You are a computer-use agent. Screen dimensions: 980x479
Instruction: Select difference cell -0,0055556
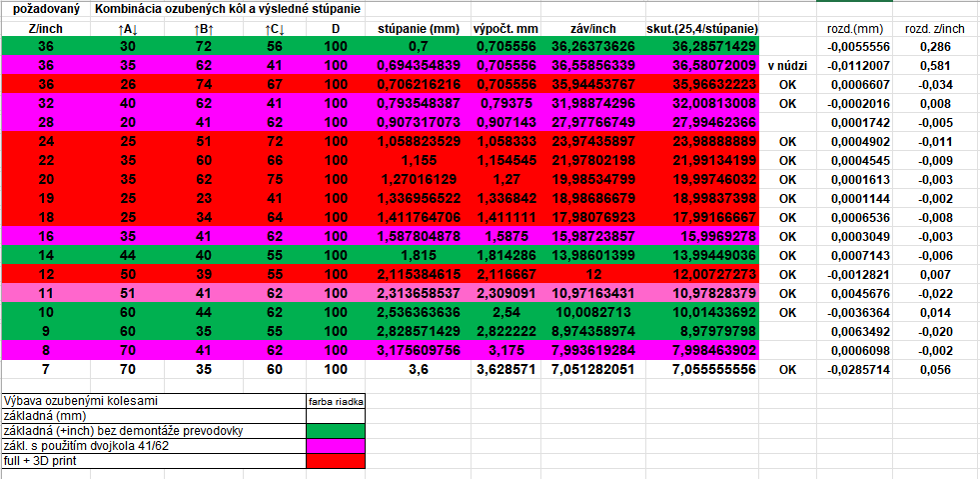[854, 46]
